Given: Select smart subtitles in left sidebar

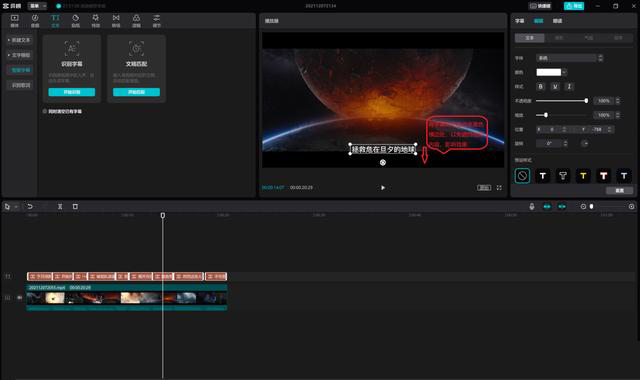Looking at the screenshot, I should (x=20, y=70).
